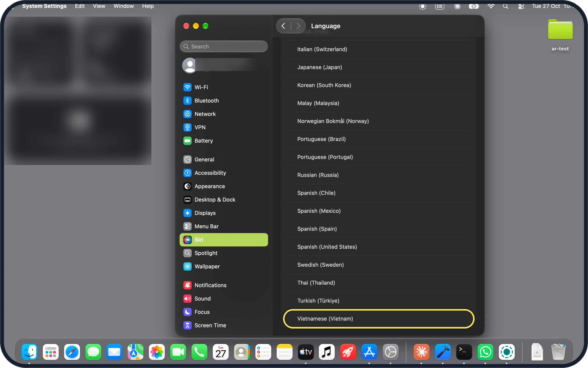This screenshot has width=588, height=368.
Task: Open Trash in the Dock
Action: [558, 352]
